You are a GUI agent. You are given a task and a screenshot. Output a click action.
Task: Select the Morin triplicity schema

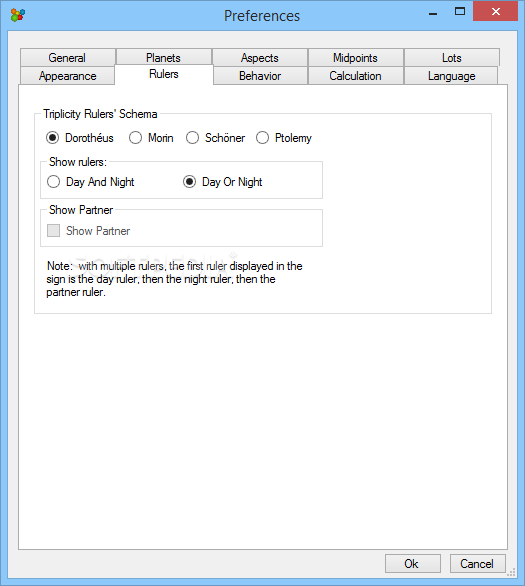click(151, 138)
